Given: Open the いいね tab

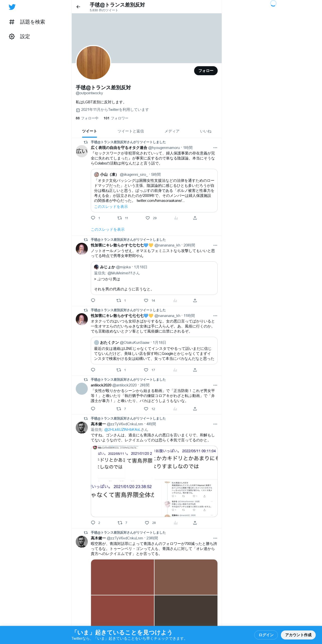Looking at the screenshot, I should (206, 131).
